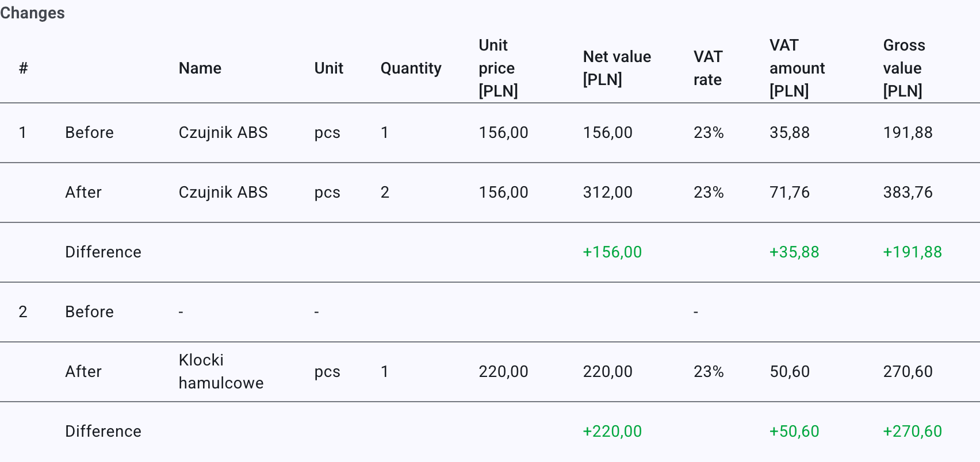This screenshot has width=980, height=462.
Task: Select the row number 2 cell
Action: [23, 312]
